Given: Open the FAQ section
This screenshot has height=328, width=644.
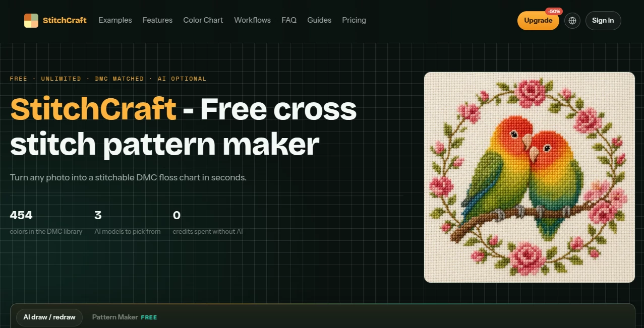Looking at the screenshot, I should pyautogui.click(x=289, y=20).
